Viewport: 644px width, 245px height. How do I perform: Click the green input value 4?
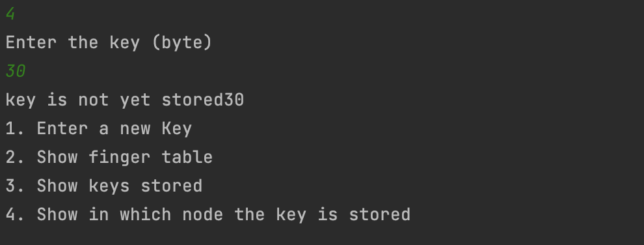pyautogui.click(x=10, y=14)
